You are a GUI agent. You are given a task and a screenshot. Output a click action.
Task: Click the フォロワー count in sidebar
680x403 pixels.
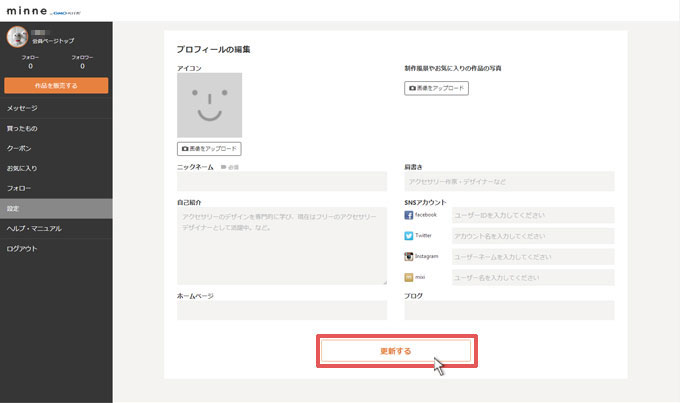tap(82, 66)
